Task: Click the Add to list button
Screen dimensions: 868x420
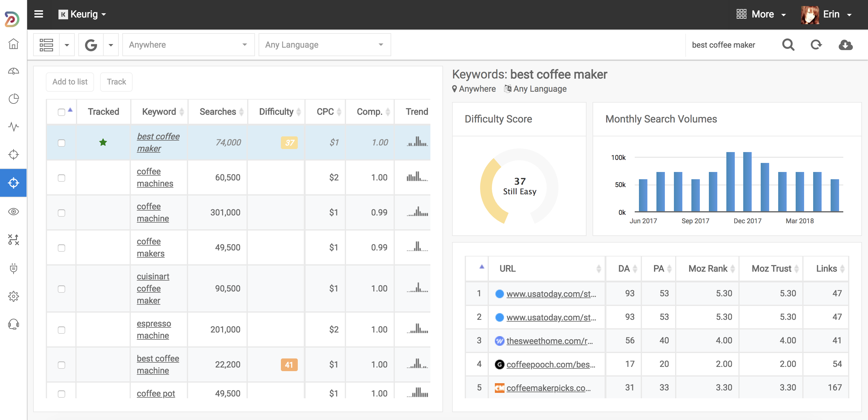Action: click(x=70, y=82)
